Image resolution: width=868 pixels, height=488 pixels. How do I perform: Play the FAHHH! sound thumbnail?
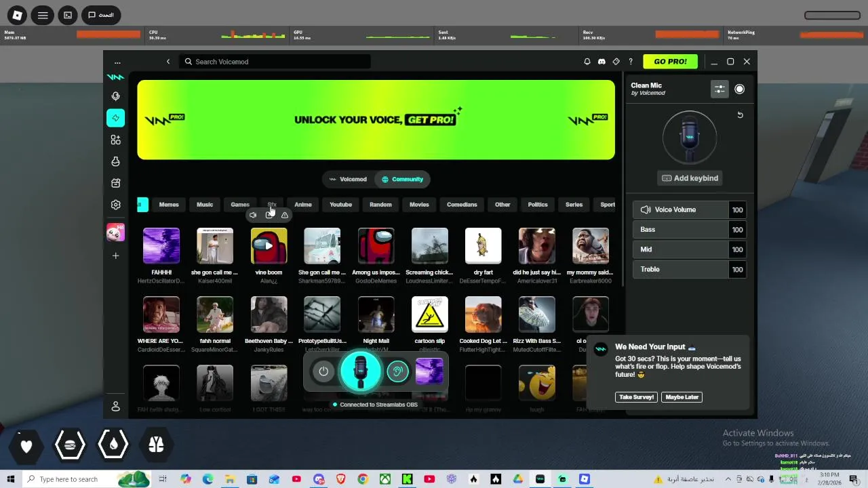(161, 246)
